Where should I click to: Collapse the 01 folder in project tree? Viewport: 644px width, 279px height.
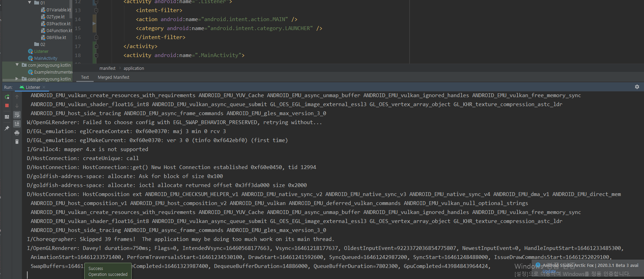(30, 3)
